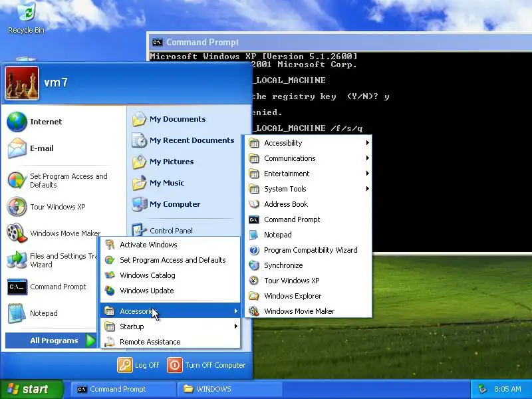Select the Windows Update menu entry
Image resolution: width=532 pixels, height=399 pixels.
coord(170,291)
